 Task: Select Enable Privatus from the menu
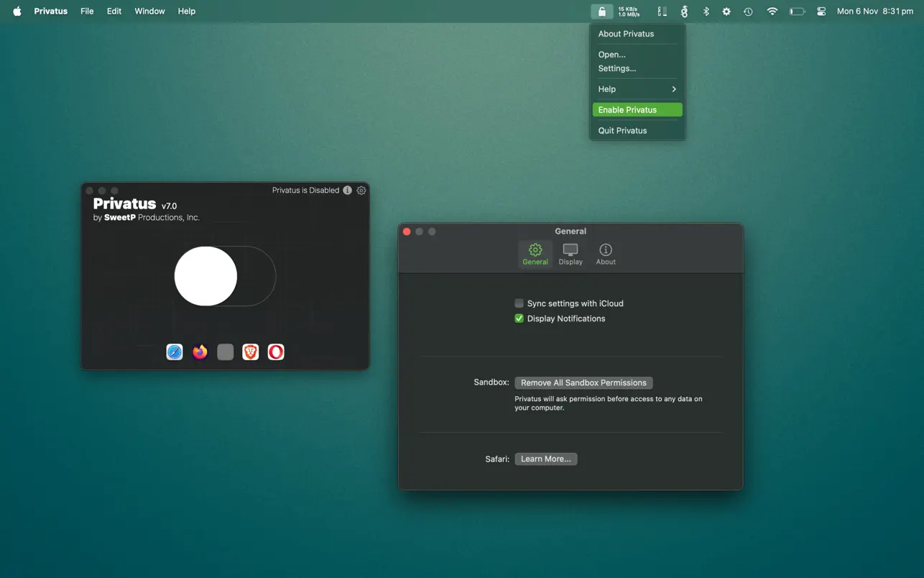637,110
